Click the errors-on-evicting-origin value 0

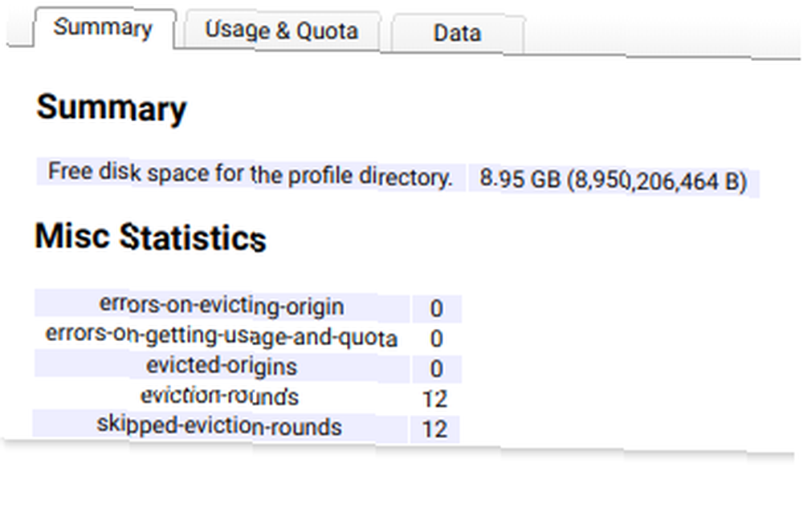click(x=436, y=308)
